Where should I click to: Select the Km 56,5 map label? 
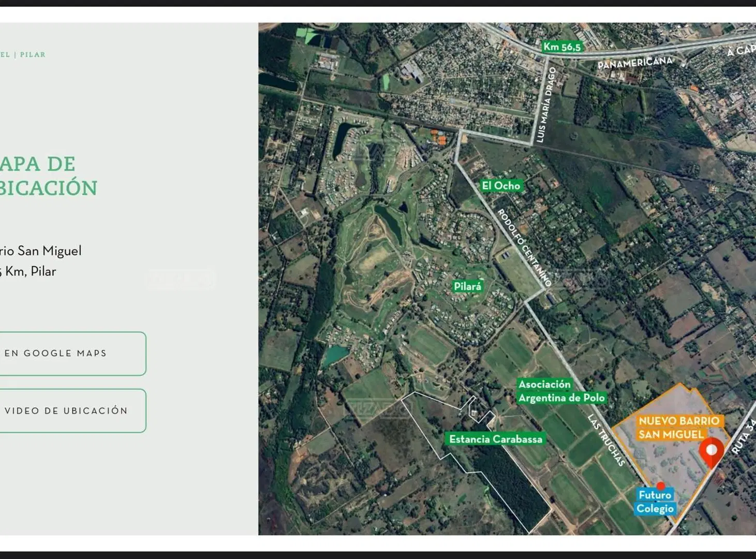562,47
